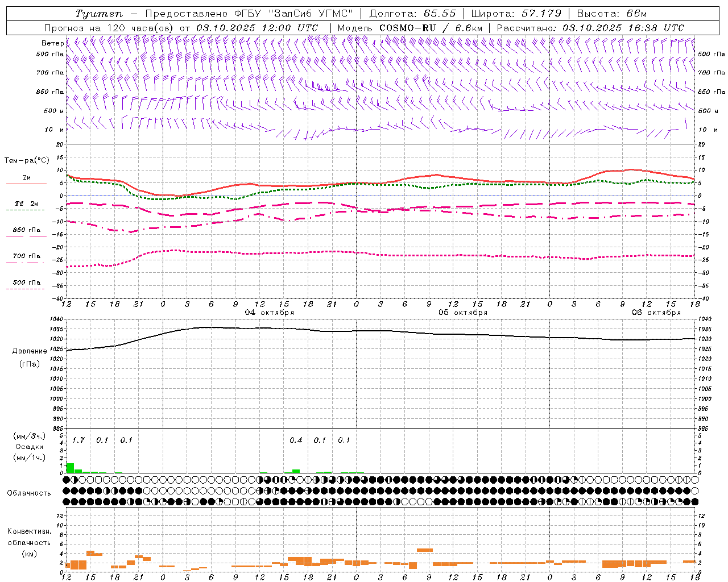Click "Рассчитано: 03.10.2025 16:38 UTC" text

[590, 28]
